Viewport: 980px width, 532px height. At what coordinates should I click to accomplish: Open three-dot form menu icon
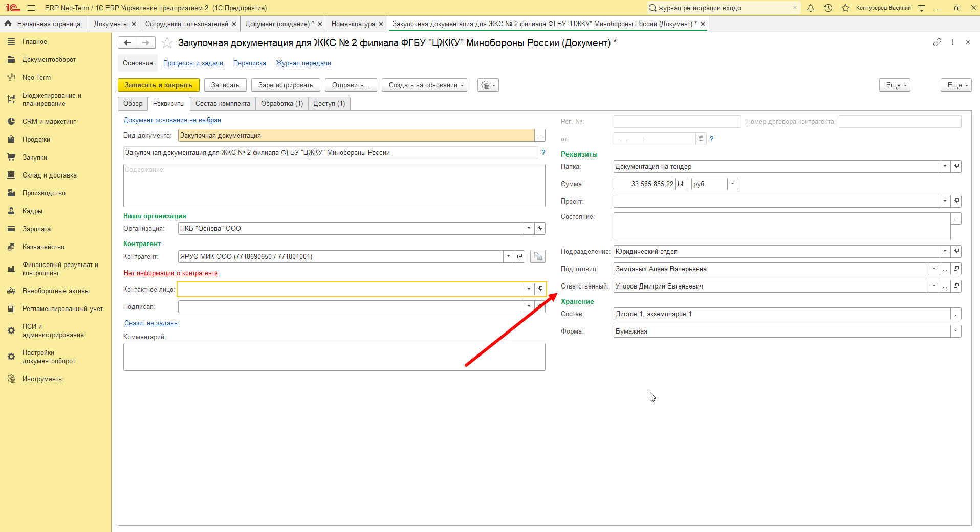952,42
